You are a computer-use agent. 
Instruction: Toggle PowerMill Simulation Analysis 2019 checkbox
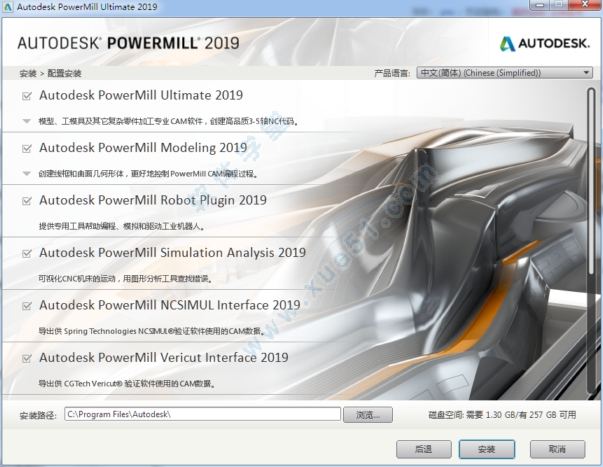[x=27, y=254]
